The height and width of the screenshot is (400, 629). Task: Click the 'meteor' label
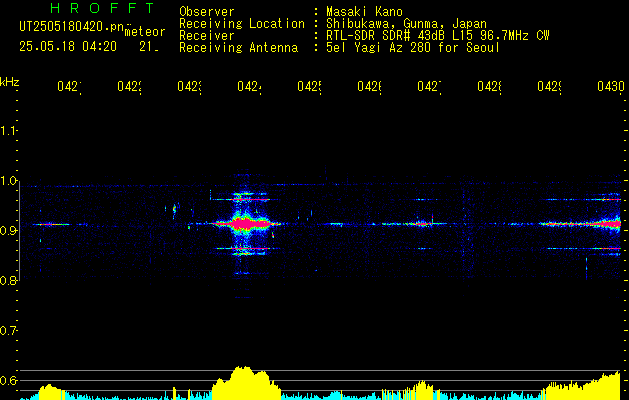coord(145,32)
